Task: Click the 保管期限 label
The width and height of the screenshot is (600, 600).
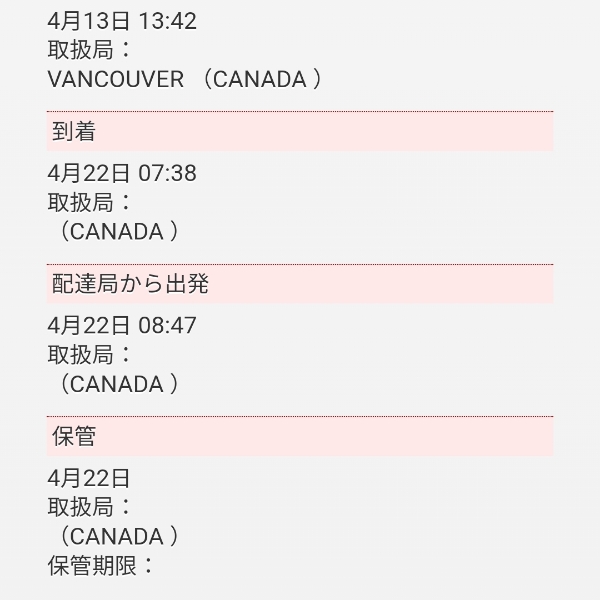Action: point(102,564)
